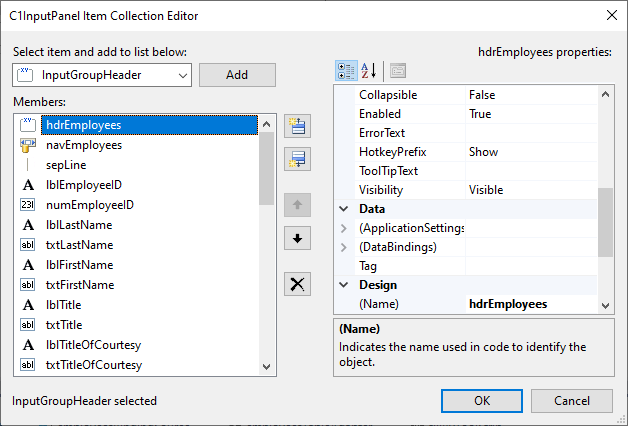Viewport: 628px width, 426px height.
Task: Collapse the Design property category
Action: tap(345, 285)
